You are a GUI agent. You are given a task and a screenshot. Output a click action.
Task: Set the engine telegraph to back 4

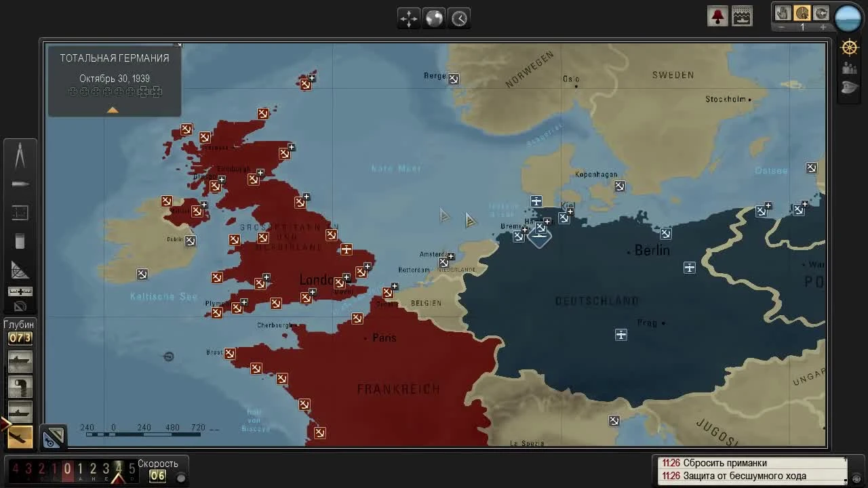coord(16,469)
